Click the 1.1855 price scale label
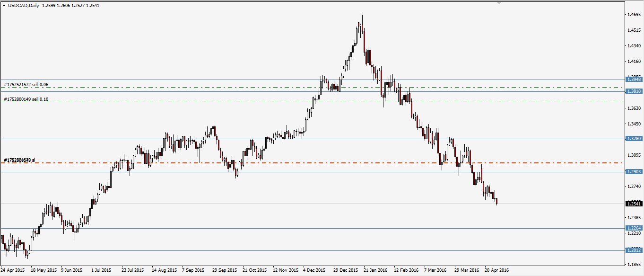Screen dimensions: 644x276 click(634, 265)
